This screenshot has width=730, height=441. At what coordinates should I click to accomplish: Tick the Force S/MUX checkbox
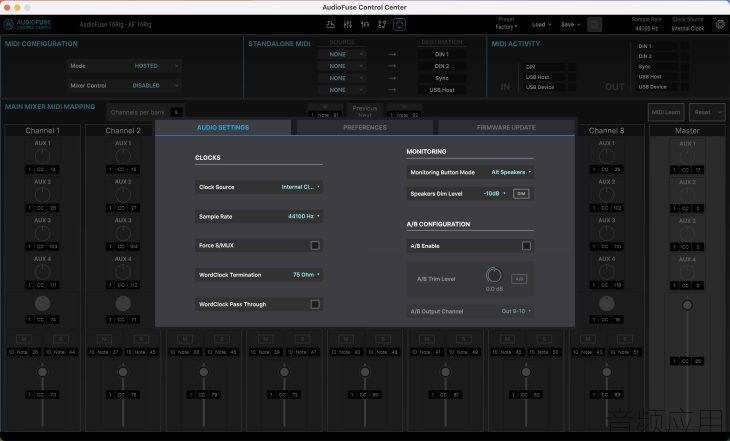[315, 245]
